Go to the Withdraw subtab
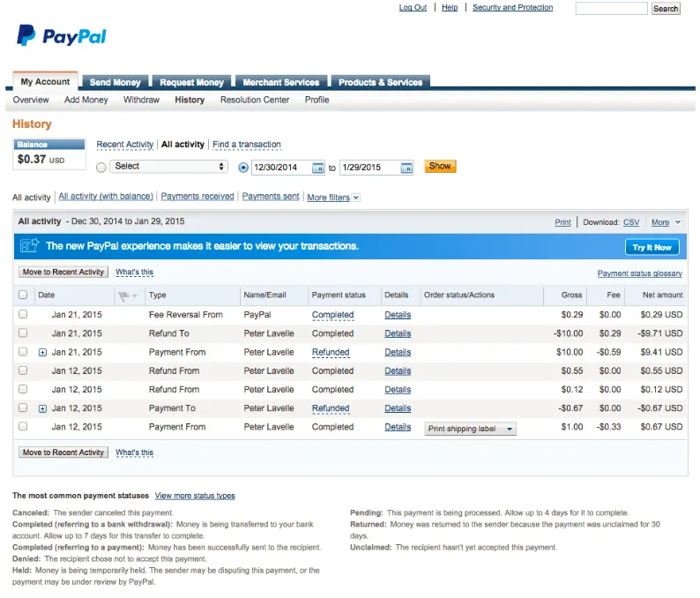 (142, 100)
